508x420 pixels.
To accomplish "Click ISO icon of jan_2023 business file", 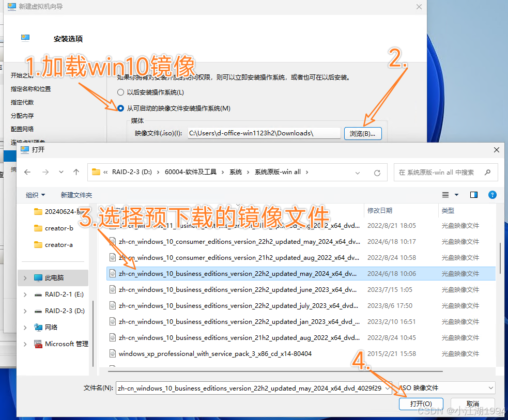I will click(113, 321).
